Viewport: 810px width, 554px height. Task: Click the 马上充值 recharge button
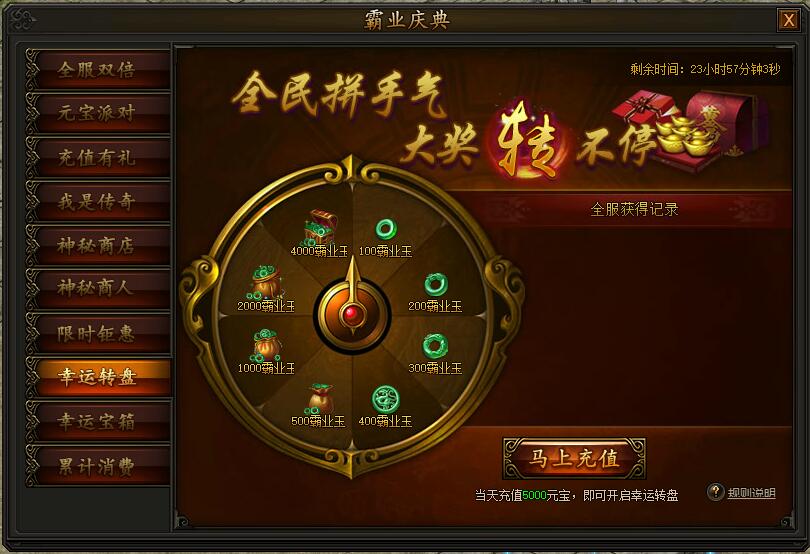coord(574,458)
